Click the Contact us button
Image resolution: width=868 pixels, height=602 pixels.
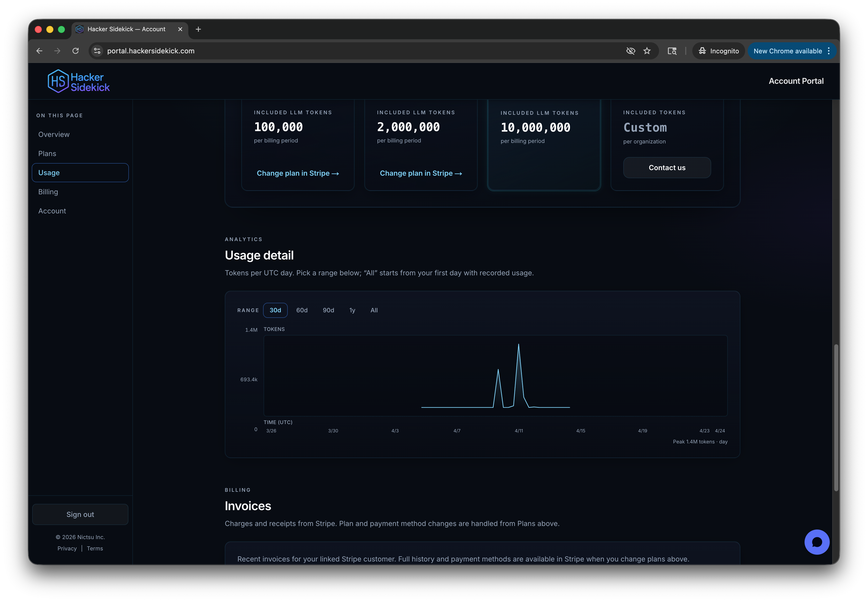pos(667,167)
